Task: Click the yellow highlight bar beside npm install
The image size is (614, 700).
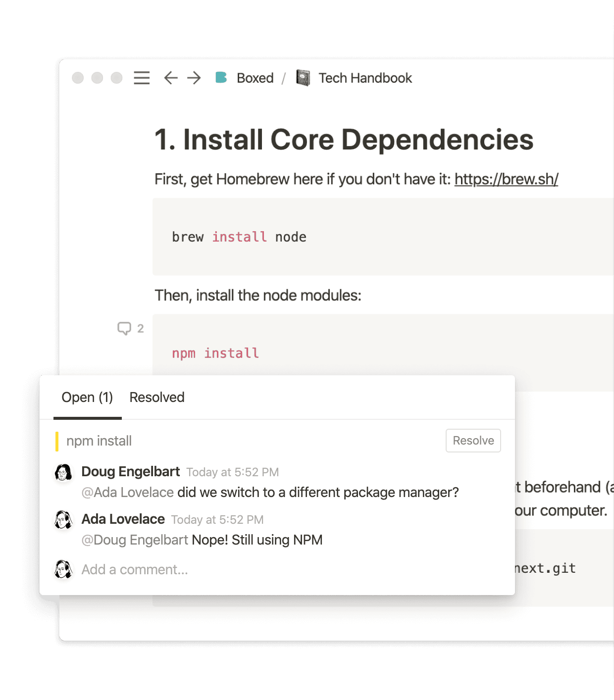Action: [x=58, y=440]
